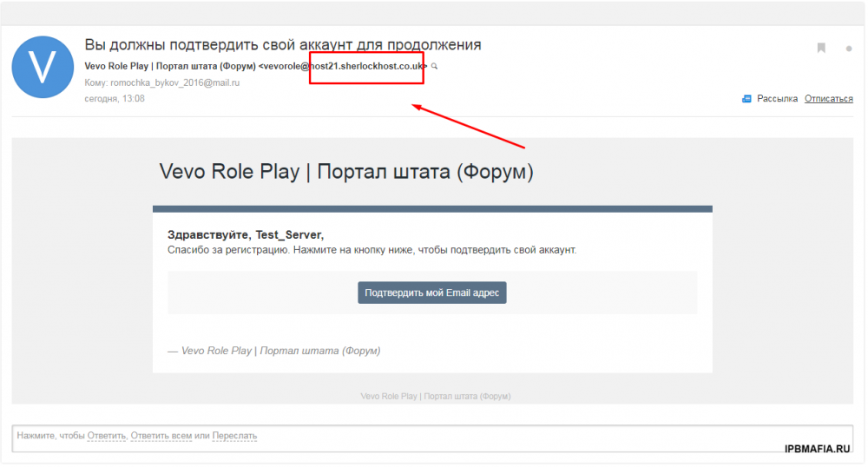Click Ответить in the reply box

click(107, 436)
